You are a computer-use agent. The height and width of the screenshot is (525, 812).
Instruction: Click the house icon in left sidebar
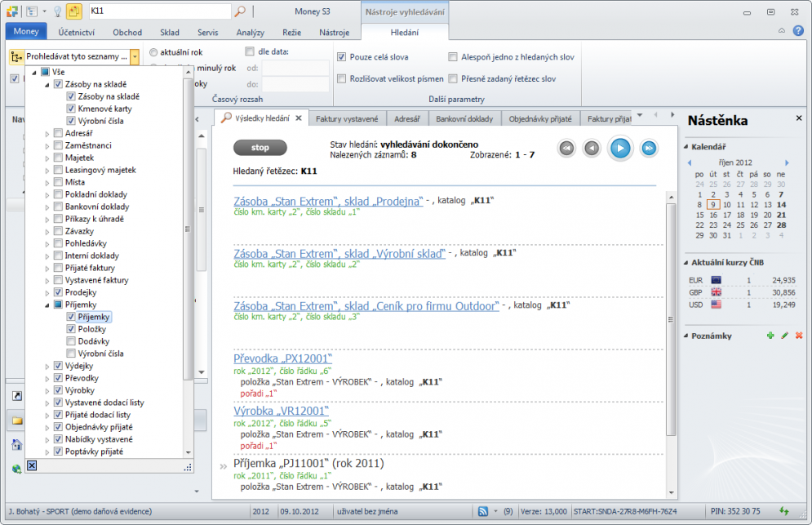tap(17, 444)
